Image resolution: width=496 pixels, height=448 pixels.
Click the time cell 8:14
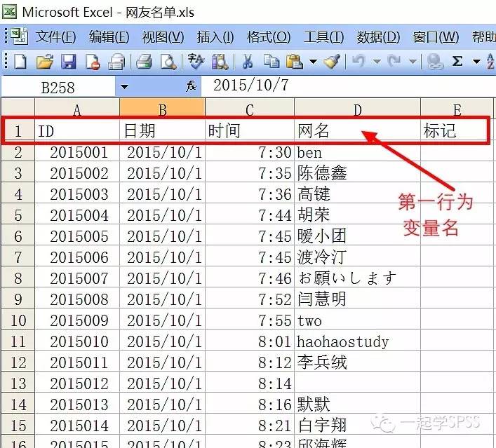click(250, 383)
